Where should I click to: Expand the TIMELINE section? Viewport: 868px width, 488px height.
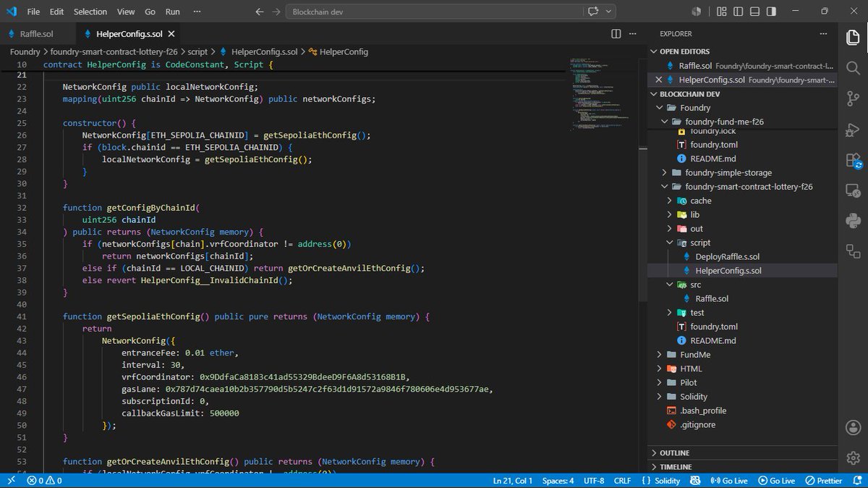[742, 467]
